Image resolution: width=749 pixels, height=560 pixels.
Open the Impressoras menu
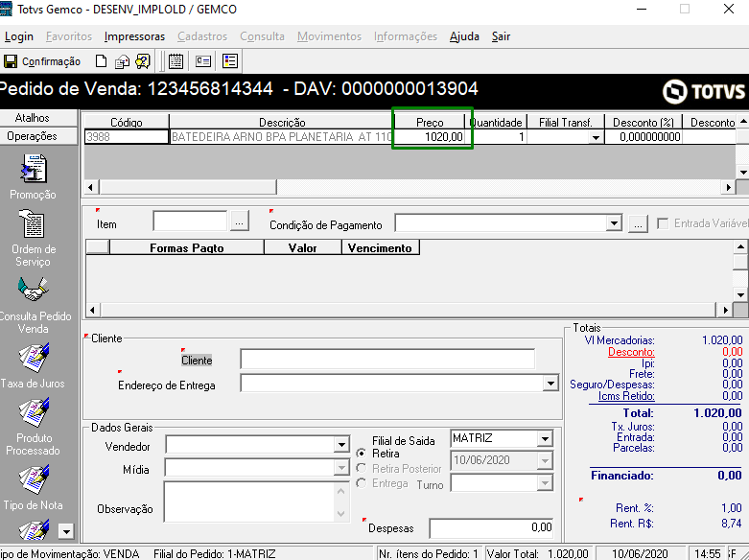click(134, 36)
